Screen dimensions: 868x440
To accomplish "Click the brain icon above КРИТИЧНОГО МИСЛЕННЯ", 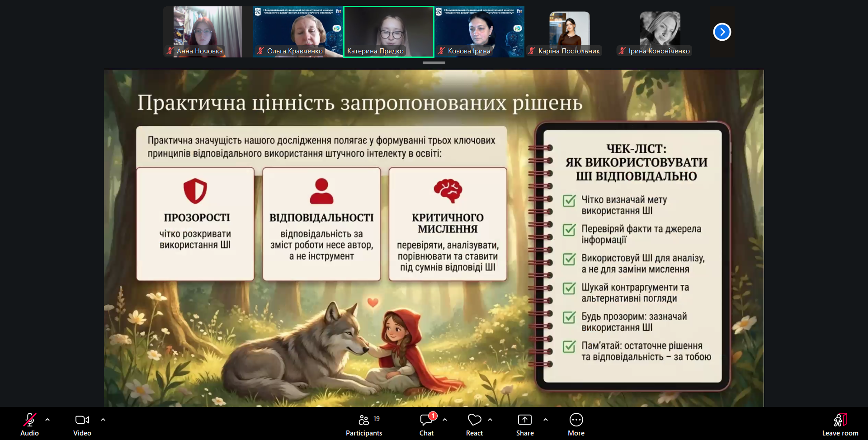I will point(448,191).
